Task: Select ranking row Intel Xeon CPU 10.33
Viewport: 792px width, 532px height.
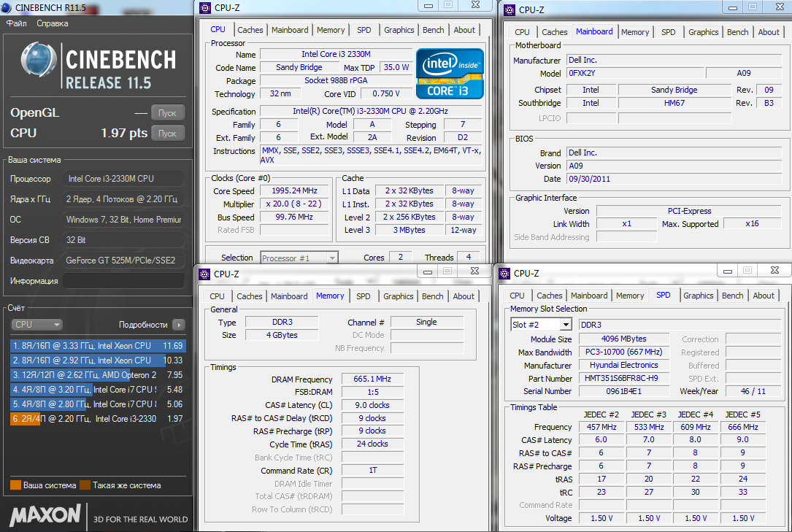Action: [98, 361]
